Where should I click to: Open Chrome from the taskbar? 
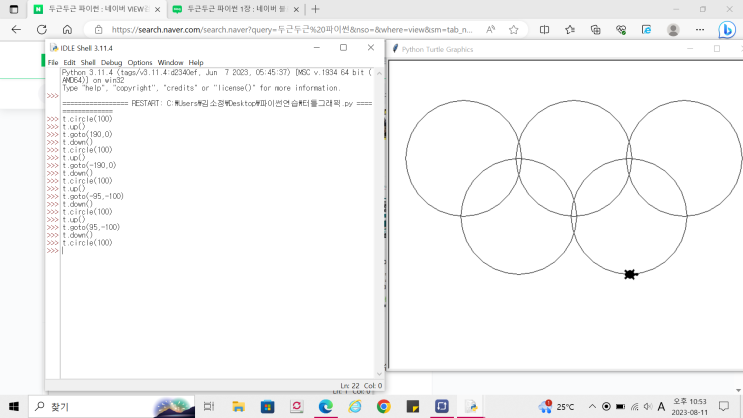(x=383, y=407)
